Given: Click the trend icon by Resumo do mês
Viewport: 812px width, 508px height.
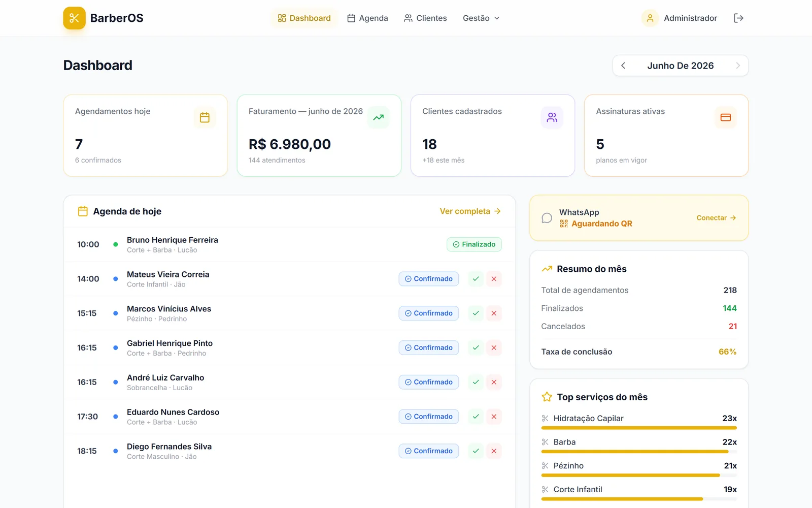Looking at the screenshot, I should pos(547,269).
